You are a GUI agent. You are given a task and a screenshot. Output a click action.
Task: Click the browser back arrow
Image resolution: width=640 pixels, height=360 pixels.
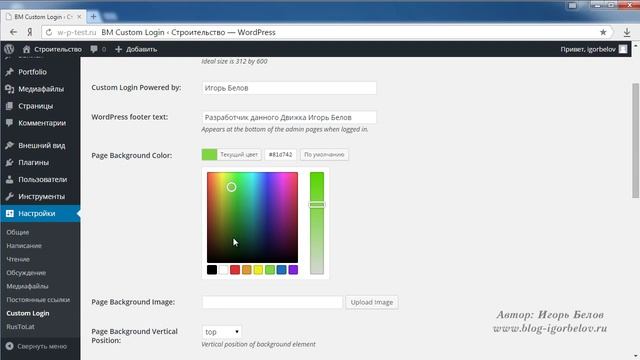point(13,32)
